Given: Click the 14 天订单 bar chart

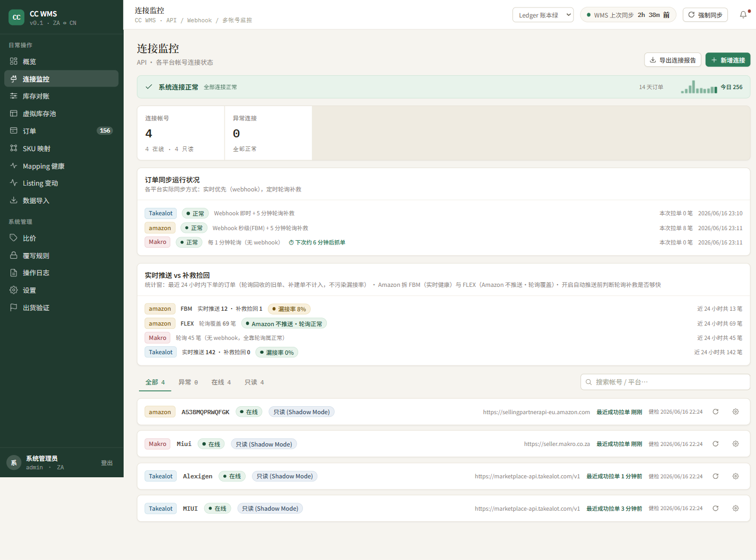Looking at the screenshot, I should point(699,87).
